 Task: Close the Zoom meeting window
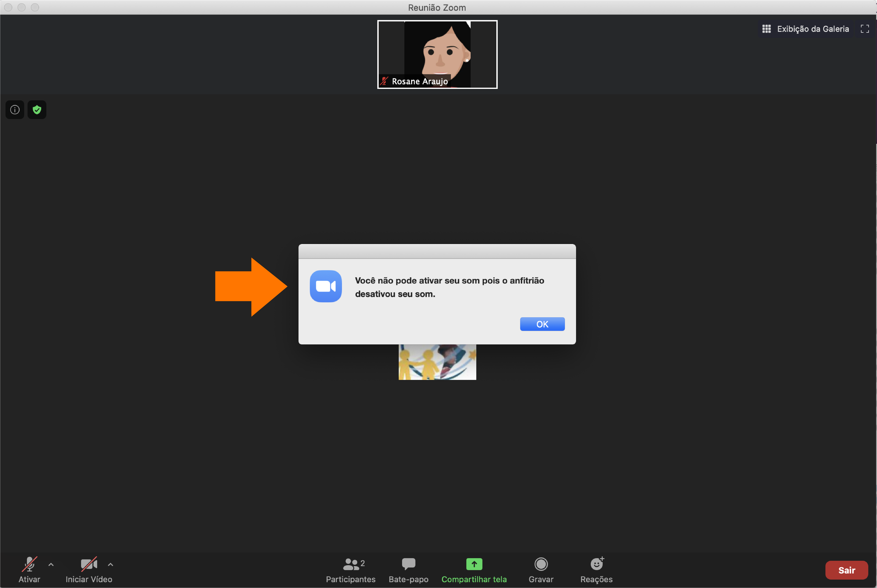[8, 7]
